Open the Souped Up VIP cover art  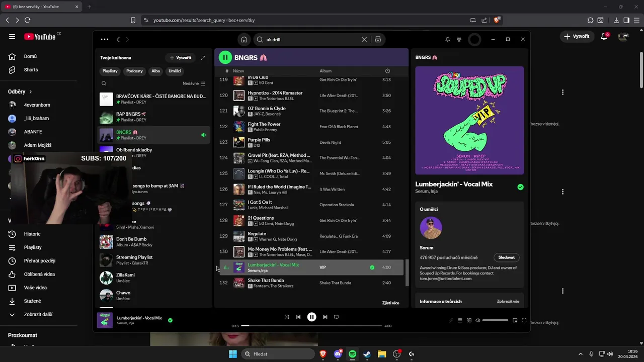pos(469,121)
